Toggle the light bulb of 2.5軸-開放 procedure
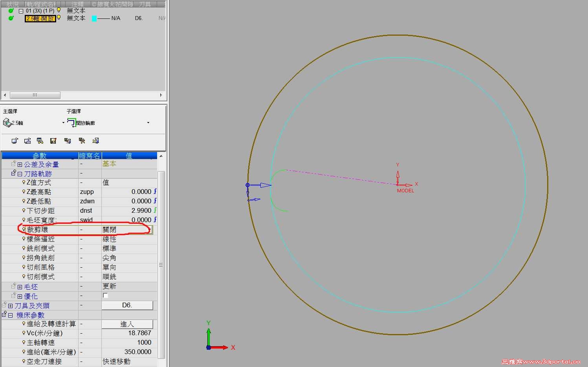Screen dimensions: 588x367 [x=59, y=18]
